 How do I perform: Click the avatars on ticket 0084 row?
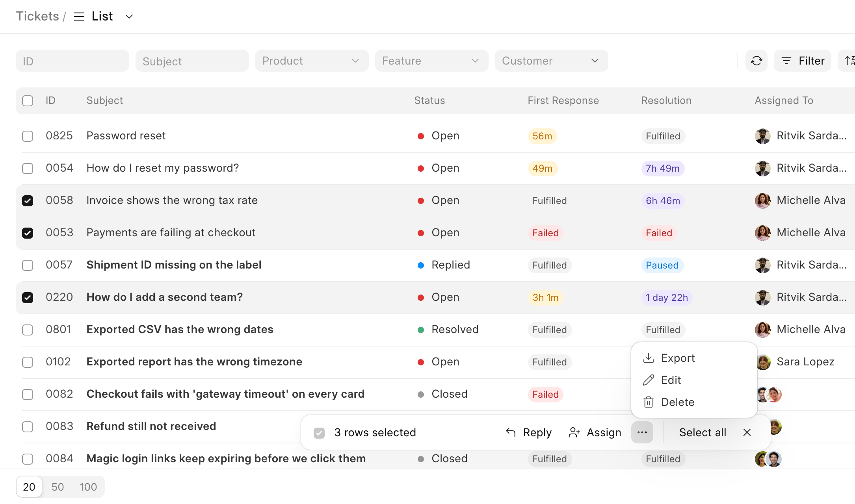(x=768, y=459)
